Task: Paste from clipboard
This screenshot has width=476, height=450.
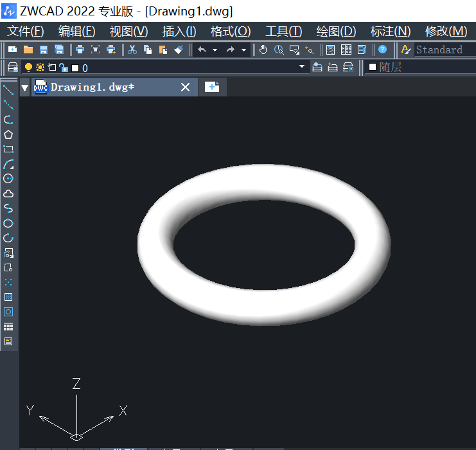Action: [163, 50]
